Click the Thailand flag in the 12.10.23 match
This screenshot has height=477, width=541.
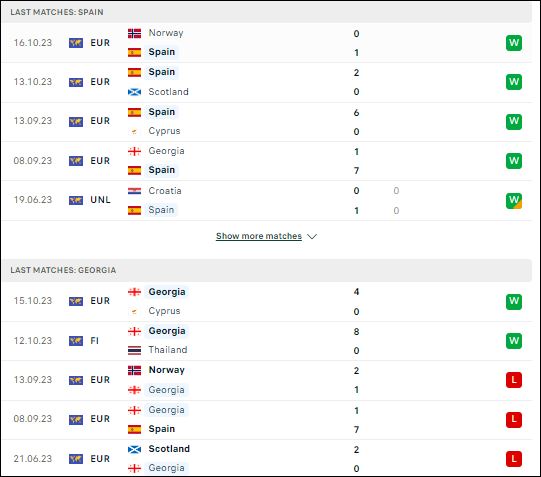[x=134, y=350]
